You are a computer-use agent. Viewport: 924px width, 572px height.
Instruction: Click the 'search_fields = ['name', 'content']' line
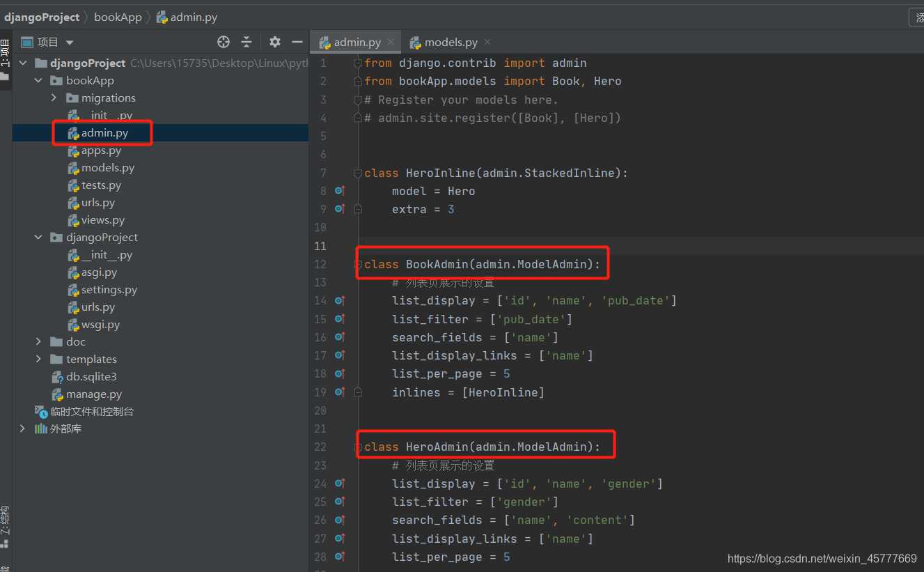coord(513,520)
